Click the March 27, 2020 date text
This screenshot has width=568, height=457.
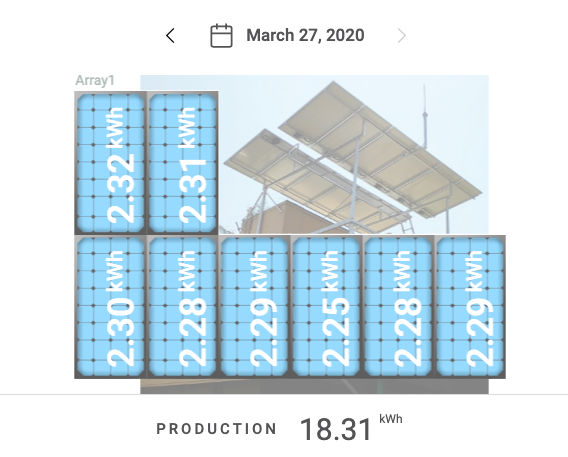click(x=305, y=35)
